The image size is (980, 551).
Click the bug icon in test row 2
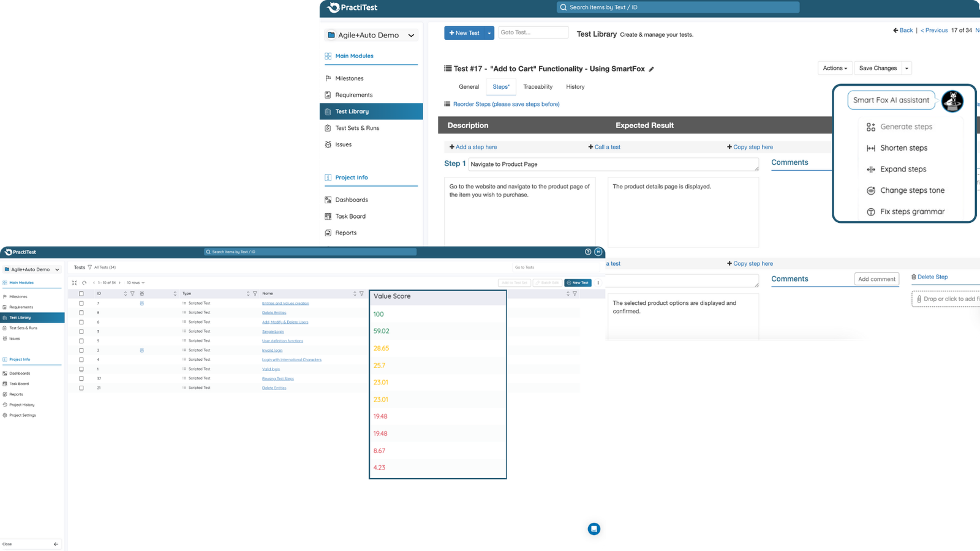coord(142,350)
